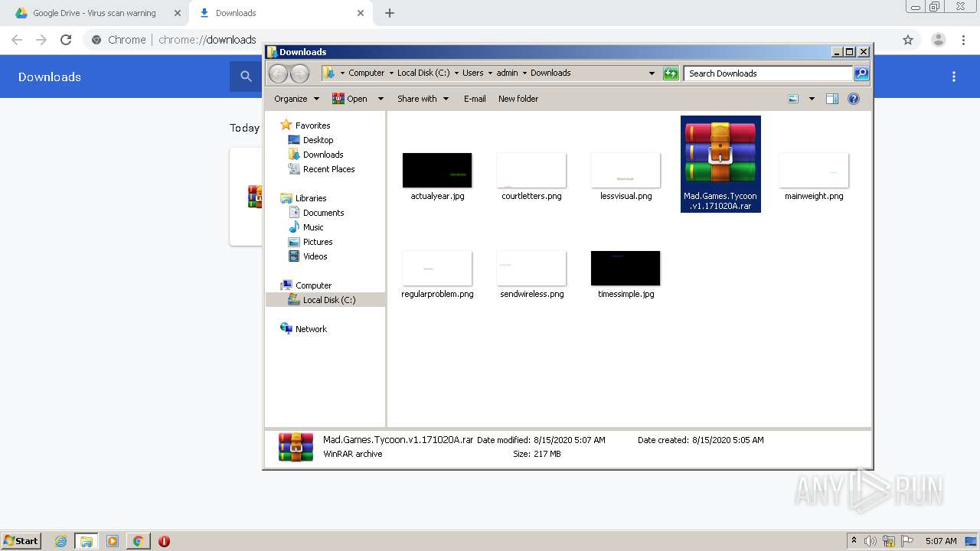Select actualyear.jpg thumbnail

pos(437,170)
